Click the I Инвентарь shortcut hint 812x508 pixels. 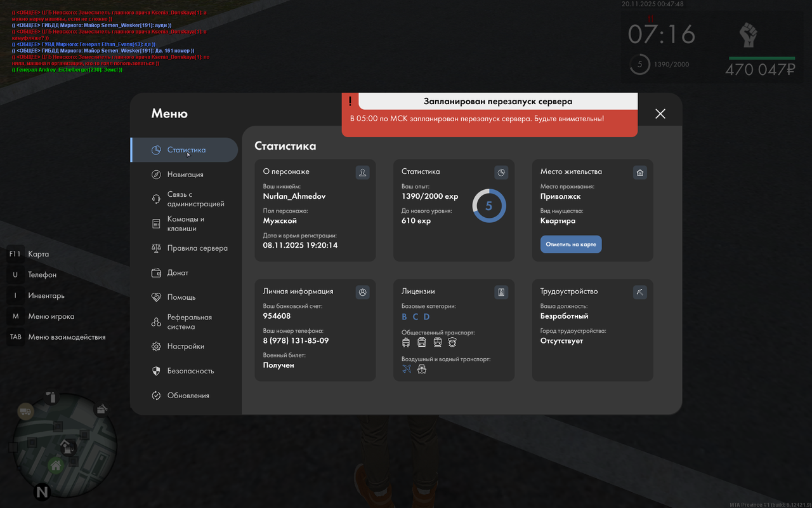(x=36, y=296)
